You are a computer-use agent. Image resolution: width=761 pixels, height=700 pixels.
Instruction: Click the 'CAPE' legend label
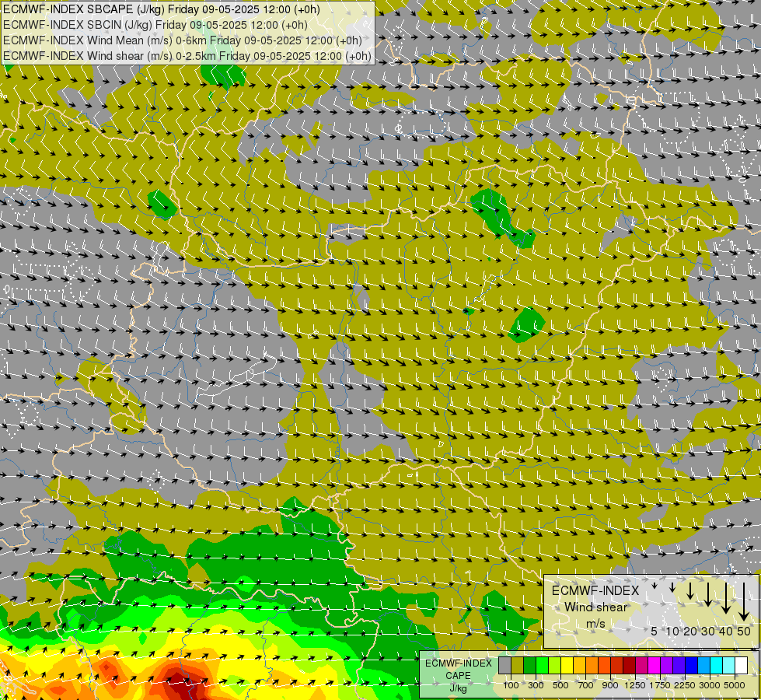click(458, 676)
